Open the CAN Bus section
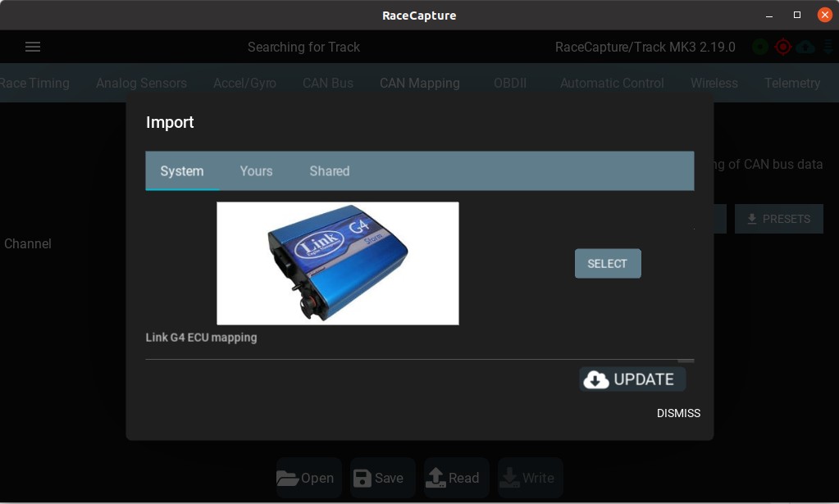The image size is (839, 504). 328,84
